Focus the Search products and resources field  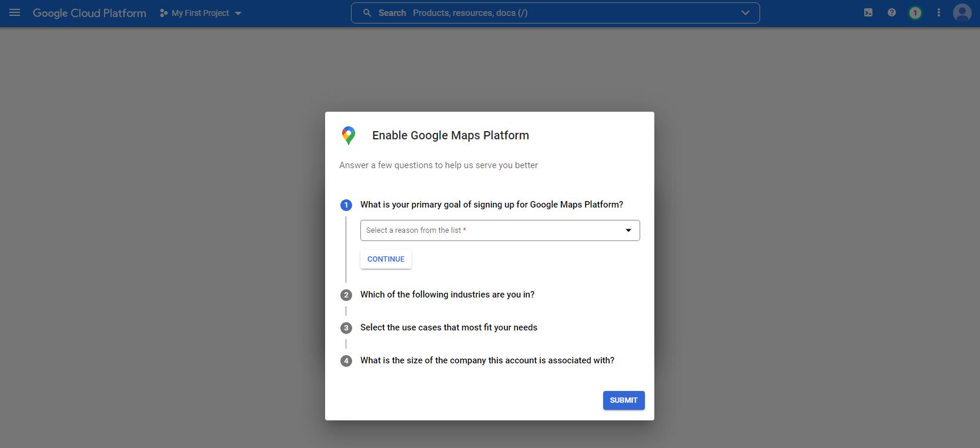555,13
